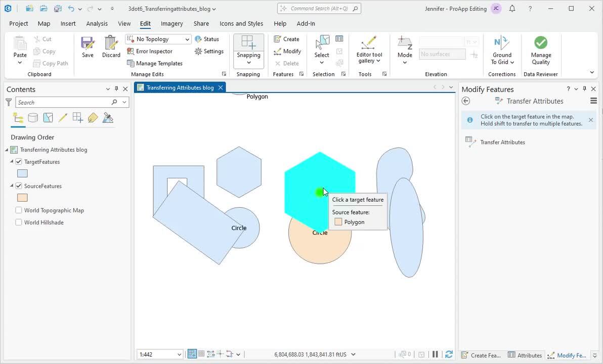Click the SourceFeatures orange symbol swatch

[22, 198]
